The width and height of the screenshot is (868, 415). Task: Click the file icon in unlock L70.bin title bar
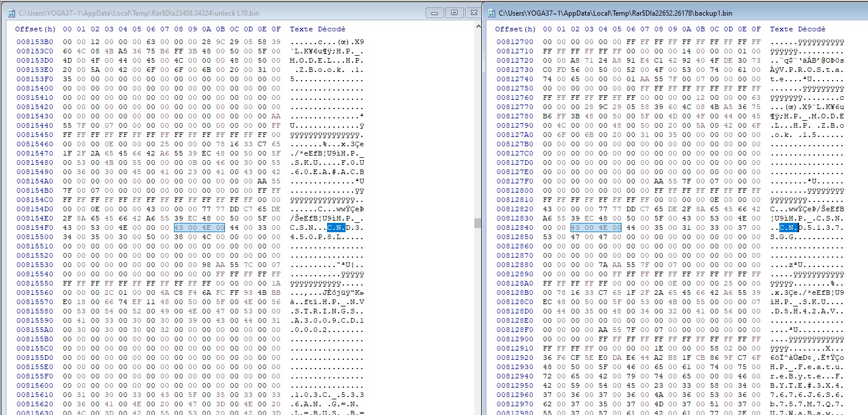coord(11,12)
